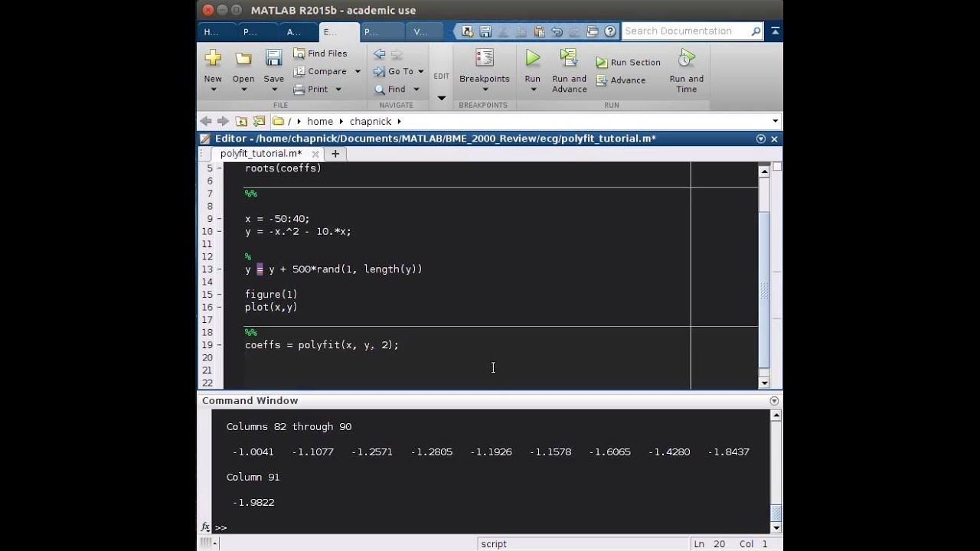Expand the Find dropdown arrow
This screenshot has width=980, height=551.
pyautogui.click(x=416, y=90)
